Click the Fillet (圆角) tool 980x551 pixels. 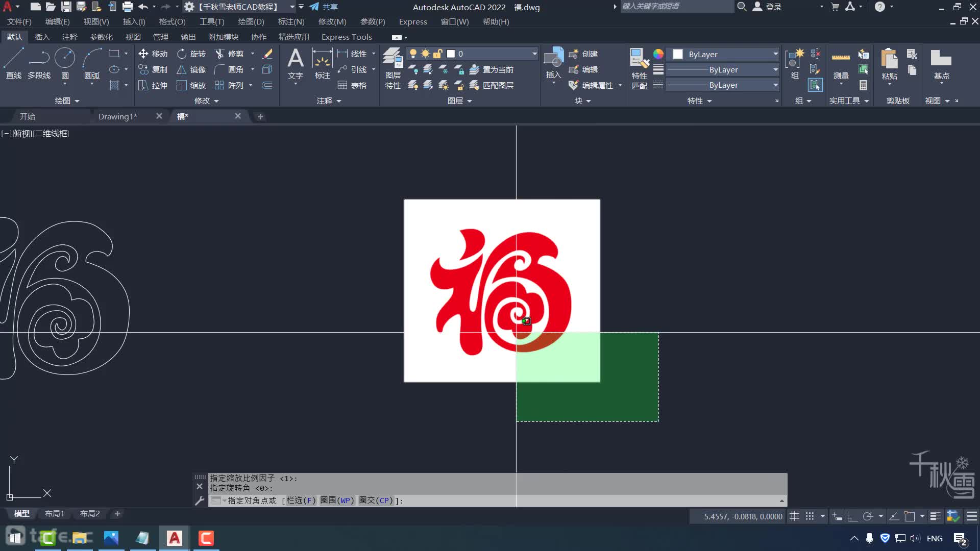[229, 69]
